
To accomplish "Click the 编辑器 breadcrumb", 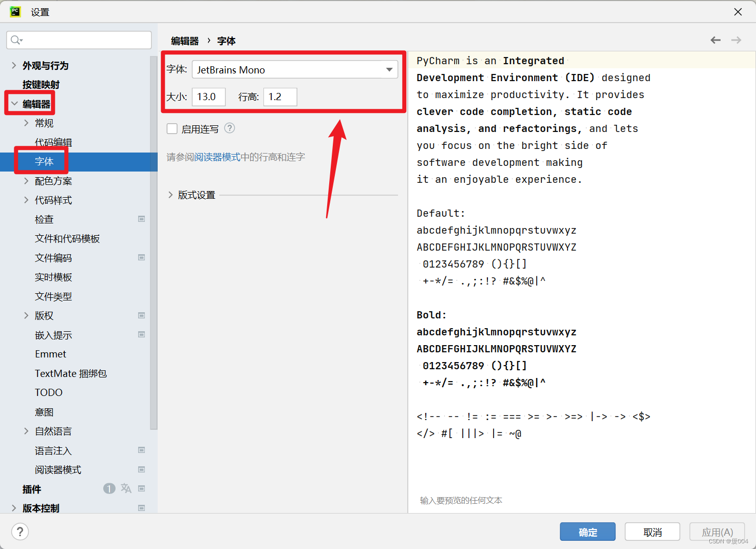I will pos(185,41).
